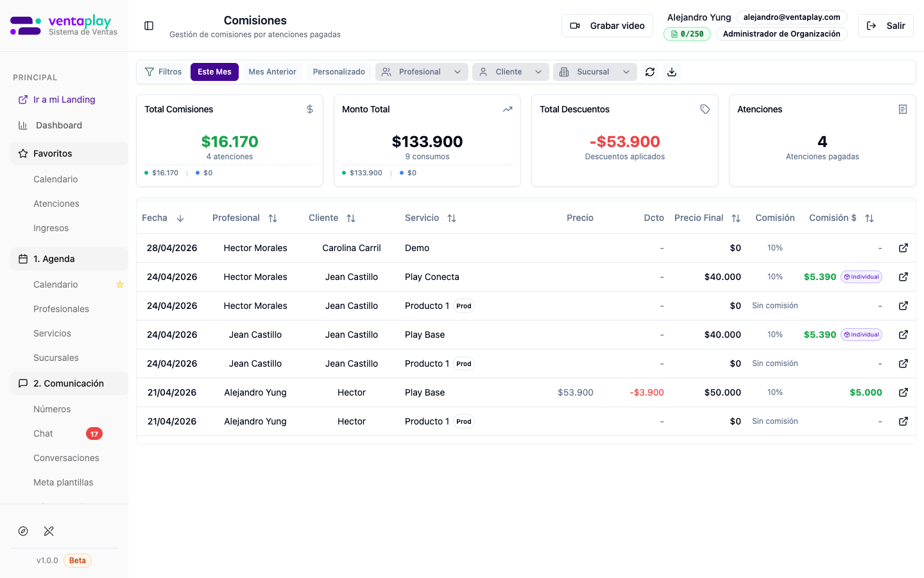Click the compass icon in the sidebar footer
Viewport: 924px width, 578px height.
23,531
